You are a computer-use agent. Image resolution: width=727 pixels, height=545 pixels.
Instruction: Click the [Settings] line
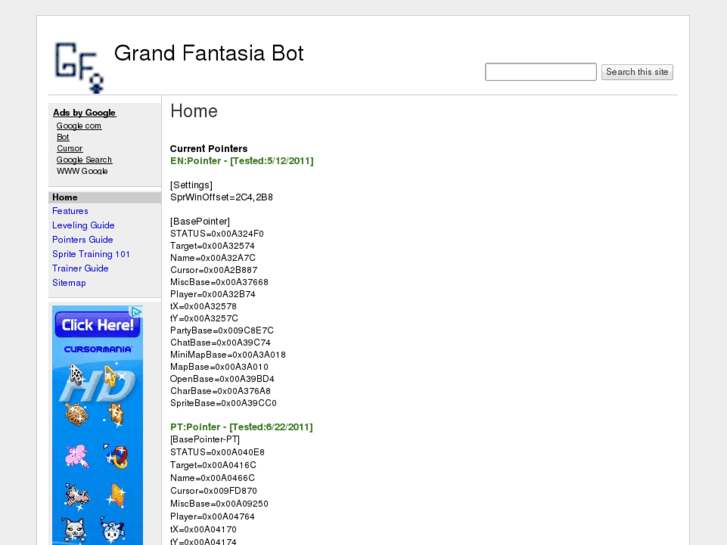click(x=191, y=185)
